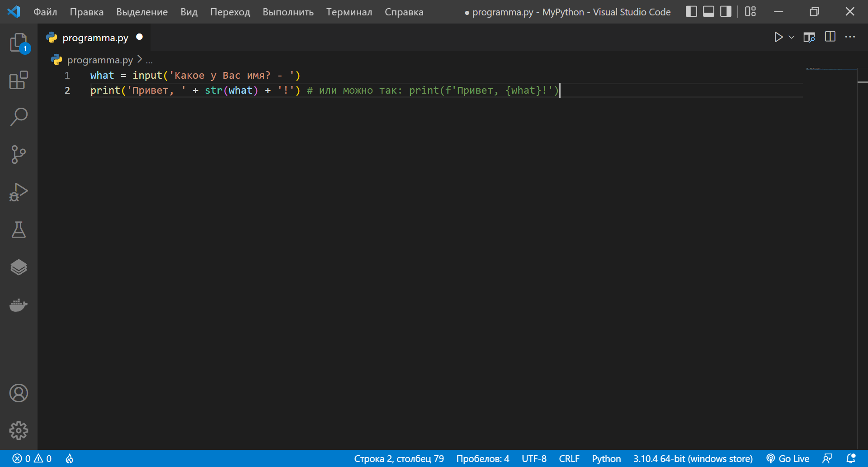Click the Accounts icon
Image resolution: width=868 pixels, height=467 pixels.
(x=19, y=393)
